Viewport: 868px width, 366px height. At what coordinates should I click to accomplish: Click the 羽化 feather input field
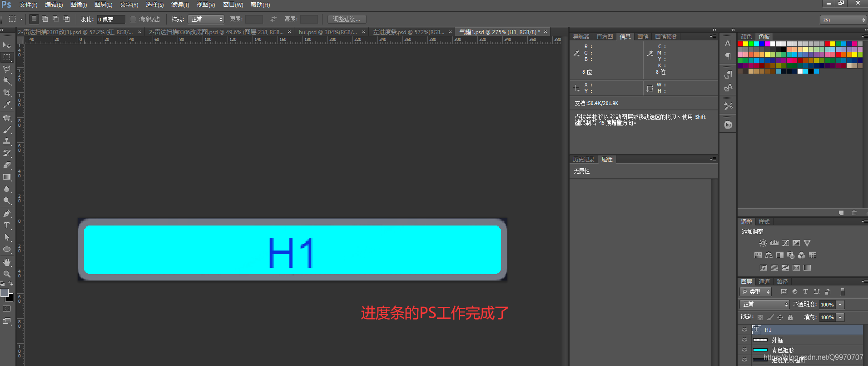tap(111, 19)
